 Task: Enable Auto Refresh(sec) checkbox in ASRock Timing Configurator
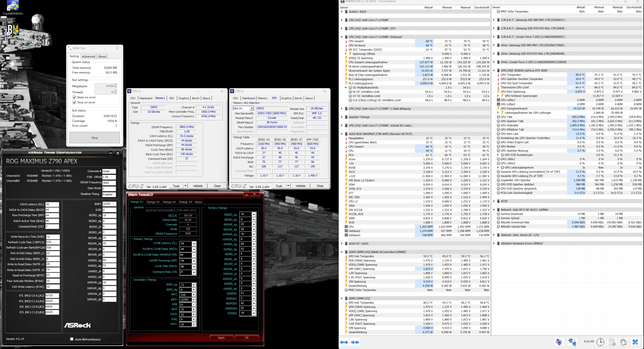pos(72,339)
